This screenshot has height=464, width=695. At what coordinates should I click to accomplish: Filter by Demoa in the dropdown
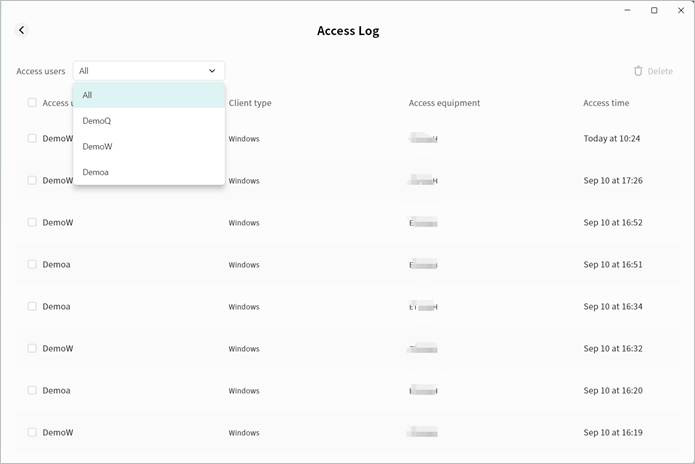point(148,172)
